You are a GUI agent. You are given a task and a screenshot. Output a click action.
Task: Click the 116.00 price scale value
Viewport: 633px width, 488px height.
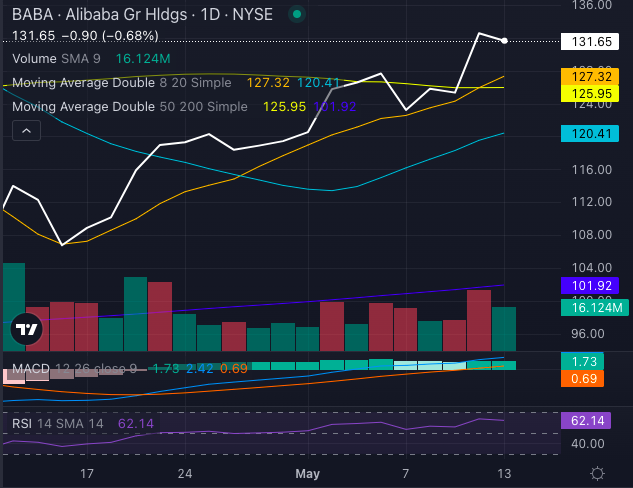pos(592,170)
